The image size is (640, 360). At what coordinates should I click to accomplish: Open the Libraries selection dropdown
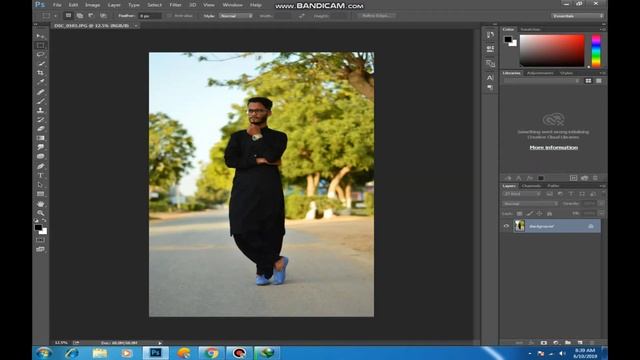541,81
